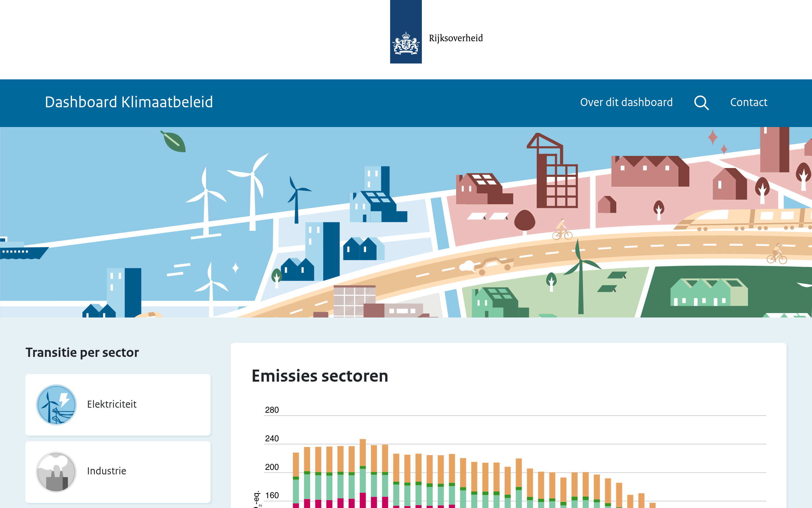This screenshot has height=508, width=812.
Task: Click the Rijksoverheid coat of arms logo
Action: click(x=406, y=31)
